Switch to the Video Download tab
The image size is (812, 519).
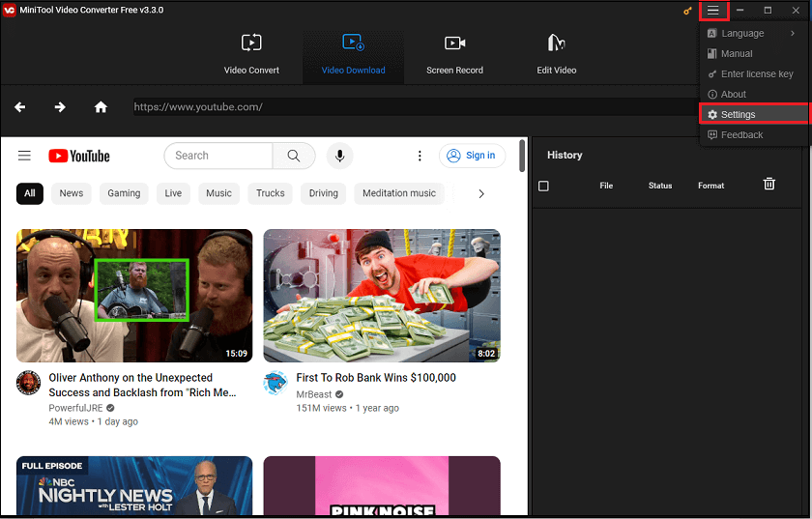(x=353, y=54)
